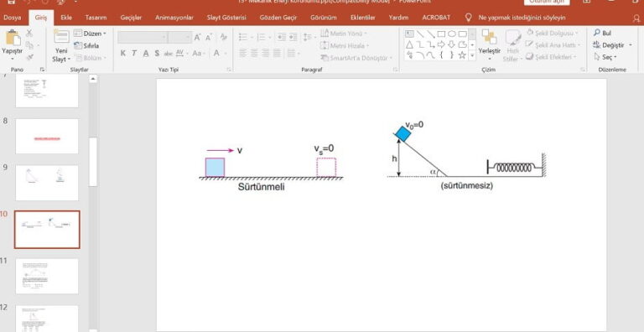This screenshot has width=644, height=332.
Task: Open the font name combo box
Action: click(x=143, y=38)
